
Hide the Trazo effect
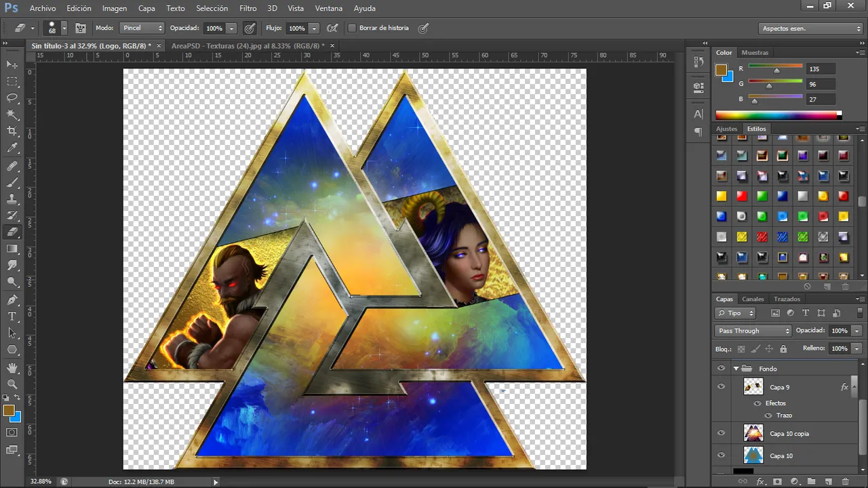[768, 415]
